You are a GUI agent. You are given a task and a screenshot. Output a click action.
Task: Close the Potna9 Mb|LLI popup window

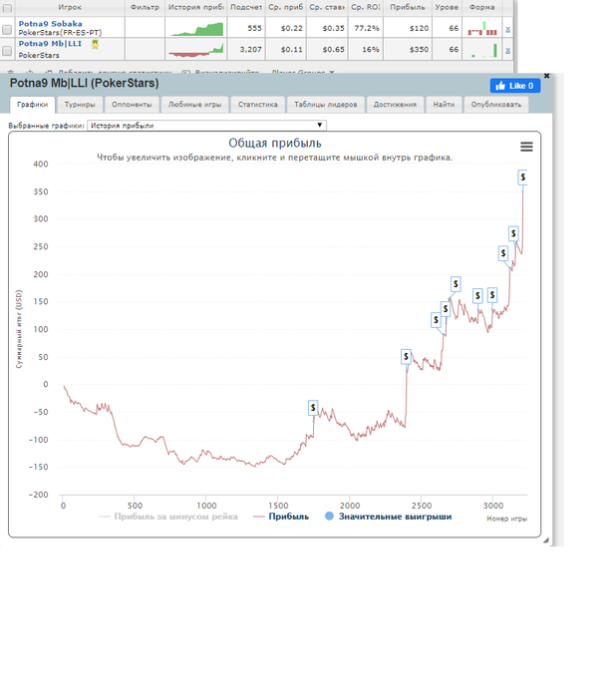click(x=546, y=76)
